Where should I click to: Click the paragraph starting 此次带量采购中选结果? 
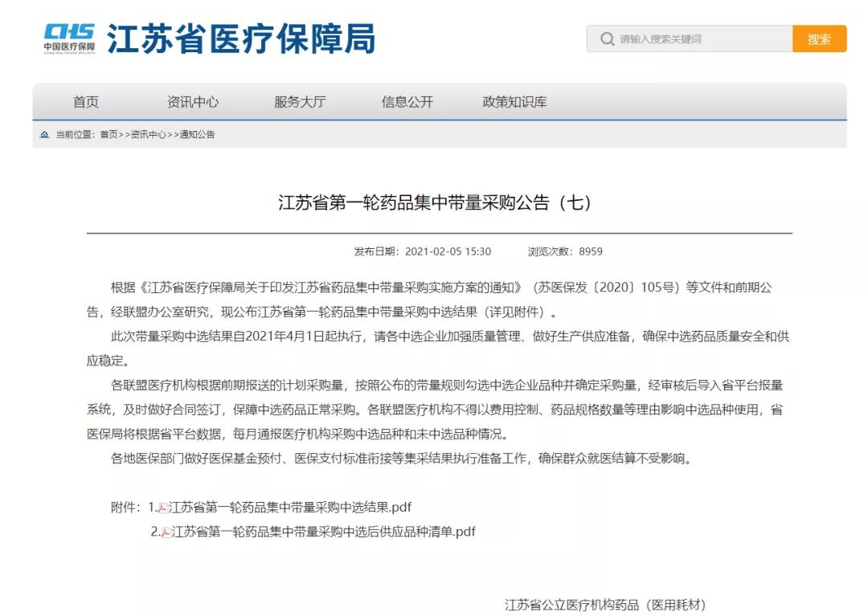pyautogui.click(x=438, y=349)
